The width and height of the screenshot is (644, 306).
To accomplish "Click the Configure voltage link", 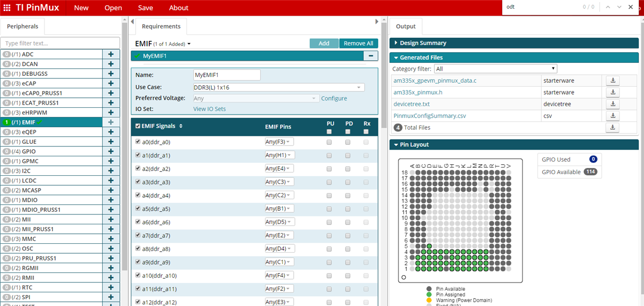I will (334, 98).
